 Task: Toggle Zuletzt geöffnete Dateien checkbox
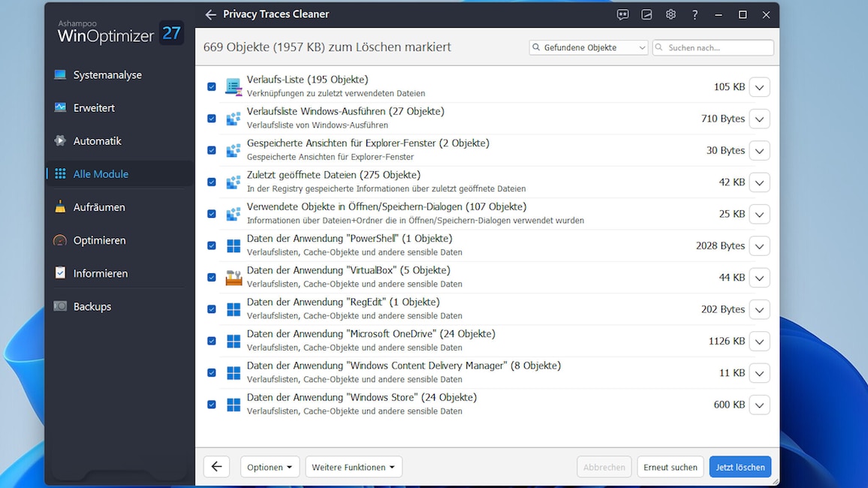[212, 182]
